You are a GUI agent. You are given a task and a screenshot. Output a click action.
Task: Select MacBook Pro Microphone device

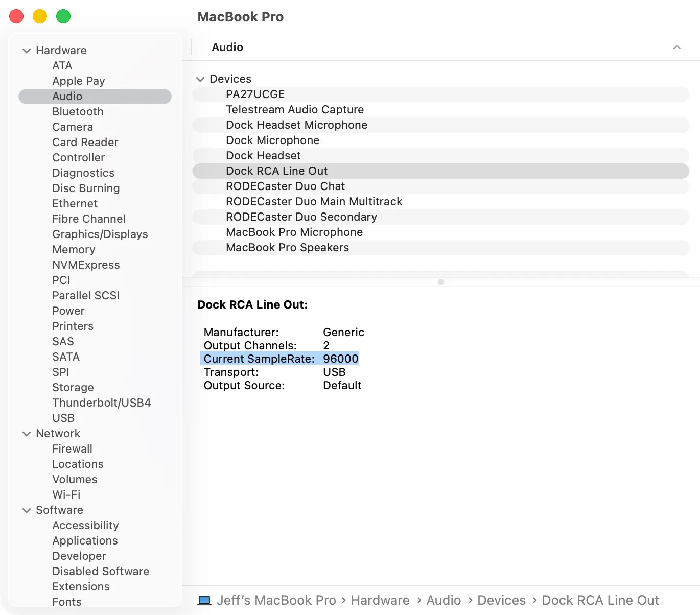coord(441,232)
